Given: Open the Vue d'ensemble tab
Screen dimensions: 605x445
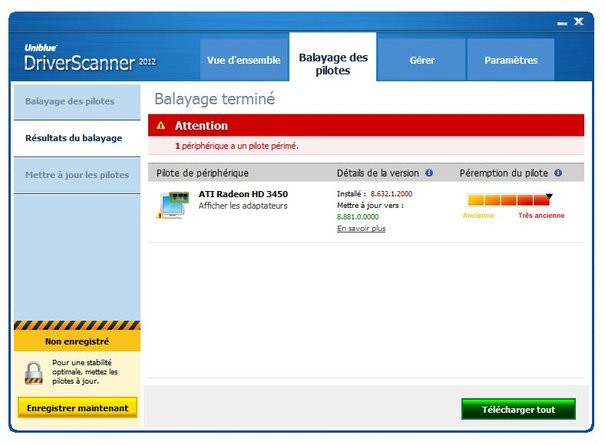Looking at the screenshot, I should coord(244,60).
